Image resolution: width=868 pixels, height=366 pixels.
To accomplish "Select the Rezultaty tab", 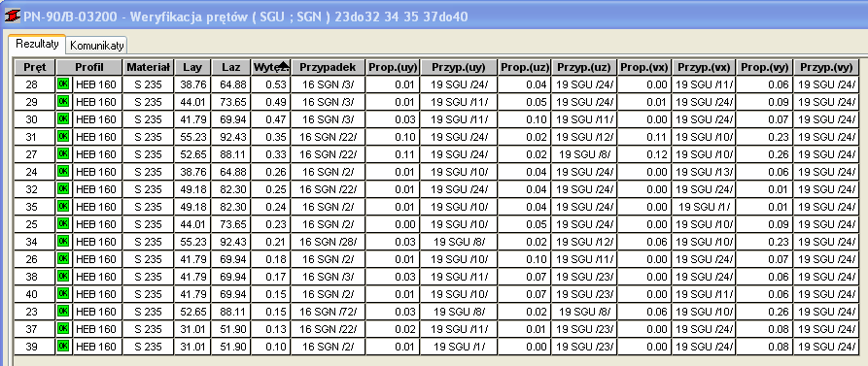I will click(37, 44).
